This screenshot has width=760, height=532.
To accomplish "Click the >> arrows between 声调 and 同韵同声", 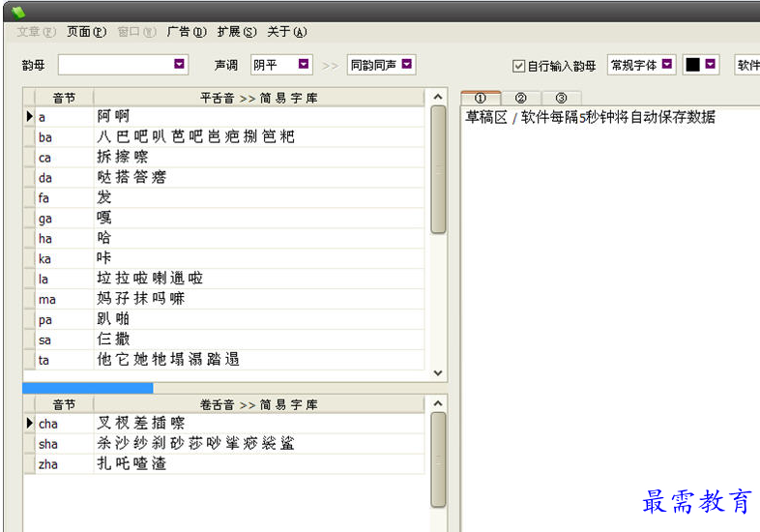I will point(330,66).
